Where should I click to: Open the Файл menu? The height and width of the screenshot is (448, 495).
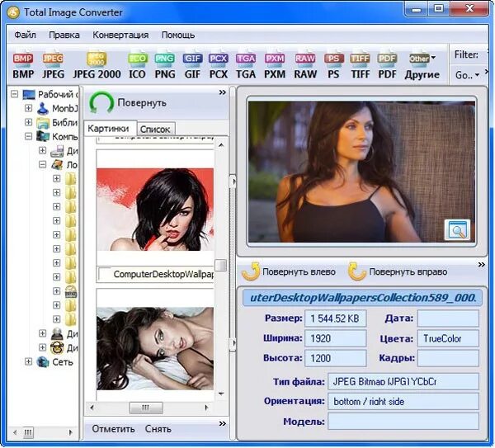pos(26,35)
